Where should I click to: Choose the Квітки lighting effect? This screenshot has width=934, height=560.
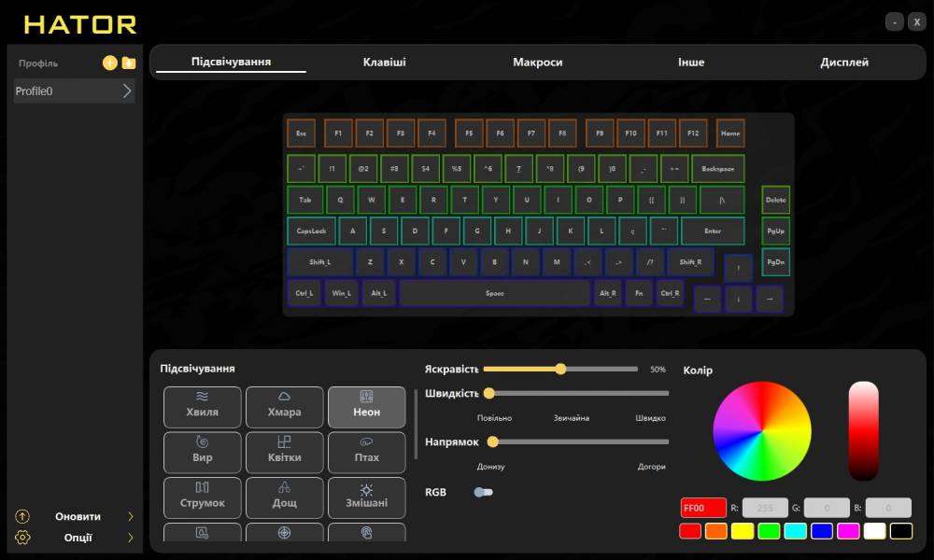[285, 452]
